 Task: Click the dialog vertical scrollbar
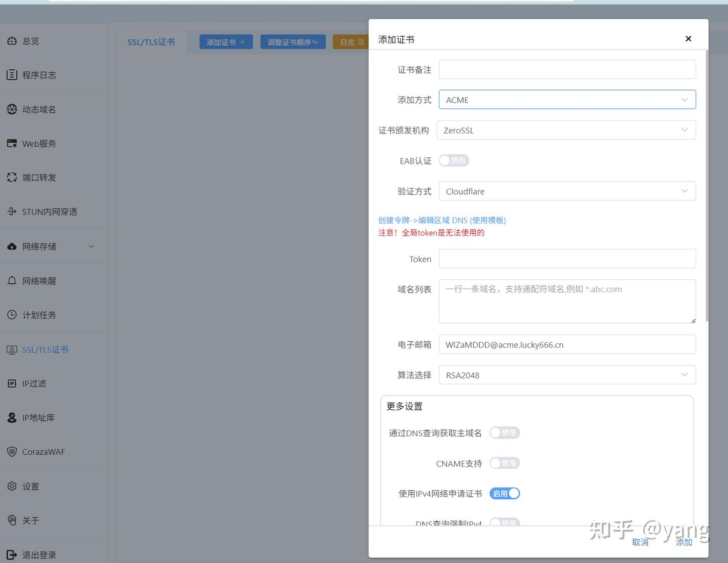pos(707,185)
